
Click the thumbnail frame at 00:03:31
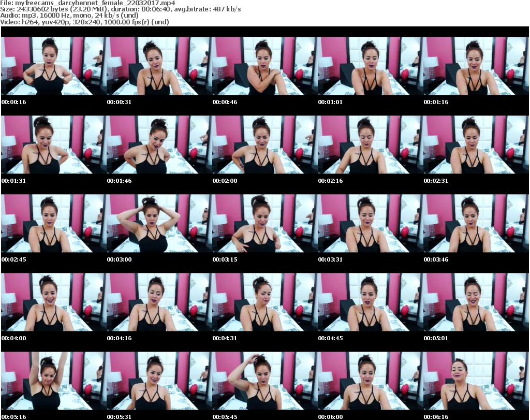point(371,224)
